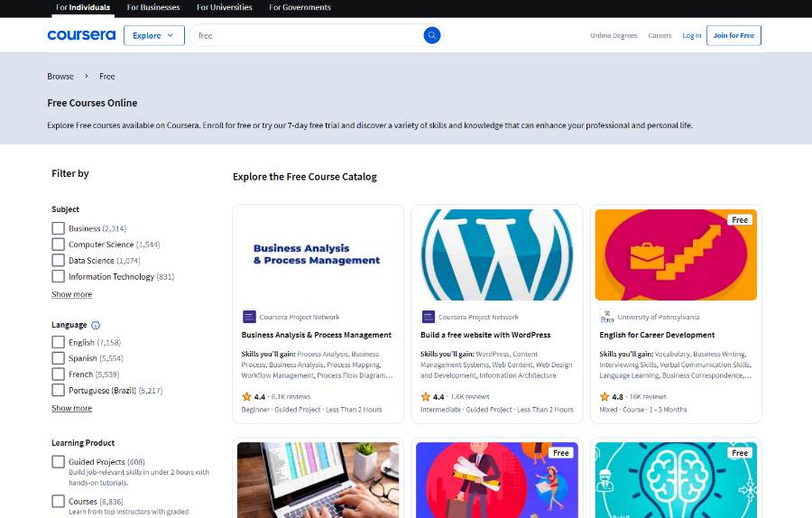Image resolution: width=812 pixels, height=518 pixels.
Task: Click the breadcrumb chevron after Browse
Action: [87, 76]
